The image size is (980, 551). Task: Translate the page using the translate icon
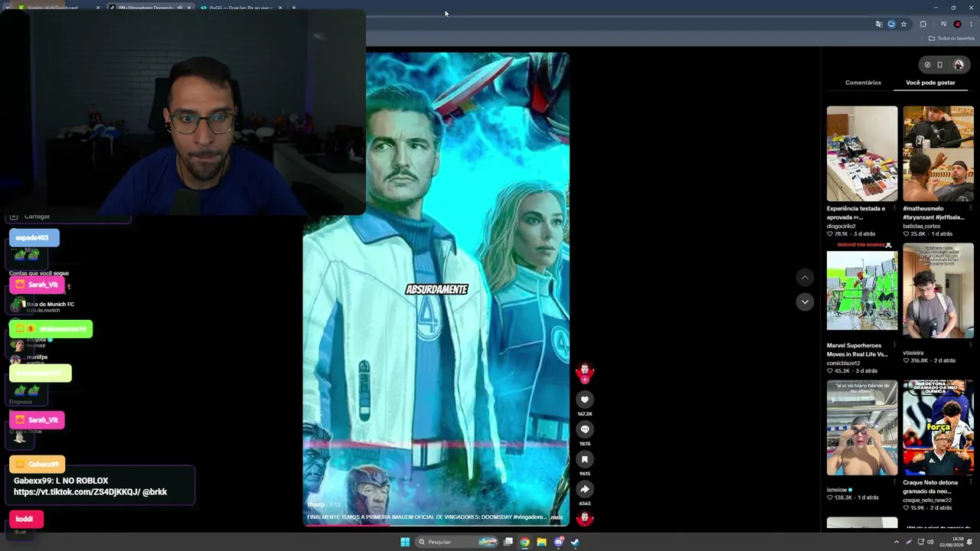click(x=879, y=24)
